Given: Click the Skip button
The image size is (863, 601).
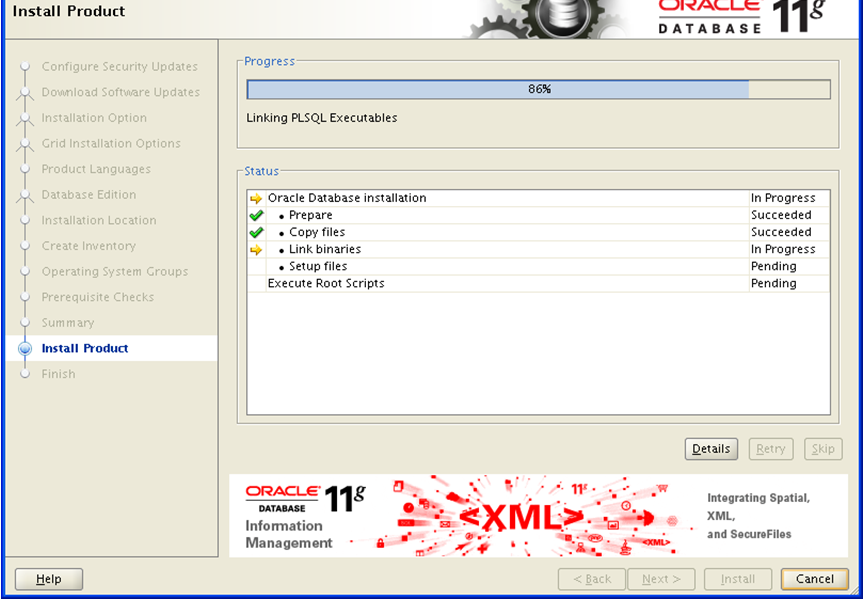Looking at the screenshot, I should [x=823, y=449].
